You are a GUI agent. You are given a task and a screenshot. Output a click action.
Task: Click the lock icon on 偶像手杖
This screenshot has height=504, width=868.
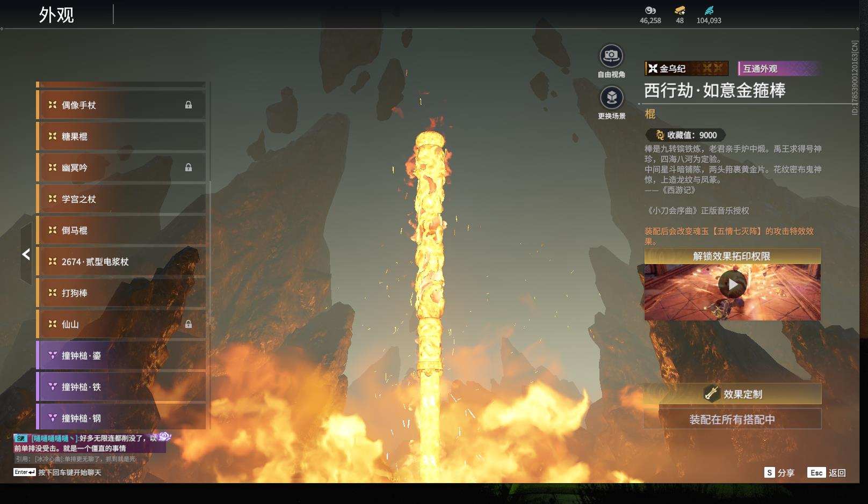(x=189, y=105)
